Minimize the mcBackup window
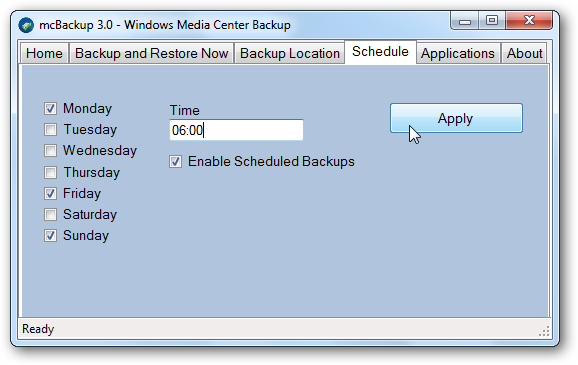Screen dimensions: 578x365 [465, 21]
